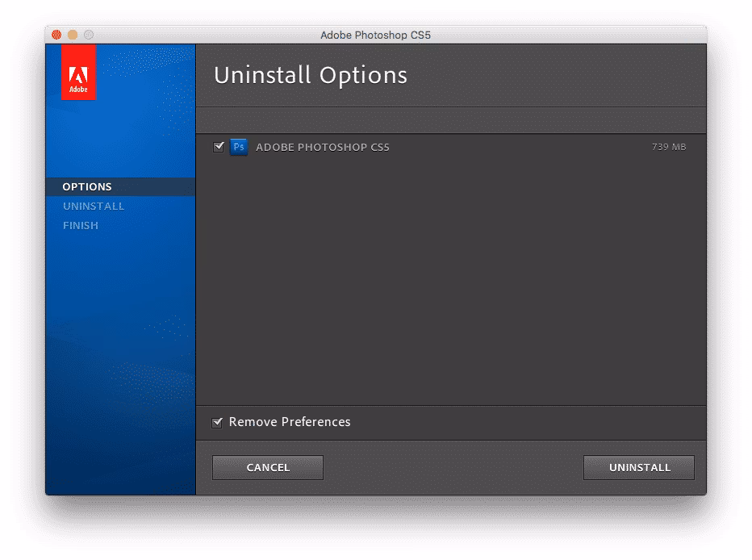
Task: Click the UNINSTALL button to confirm
Action: point(638,467)
